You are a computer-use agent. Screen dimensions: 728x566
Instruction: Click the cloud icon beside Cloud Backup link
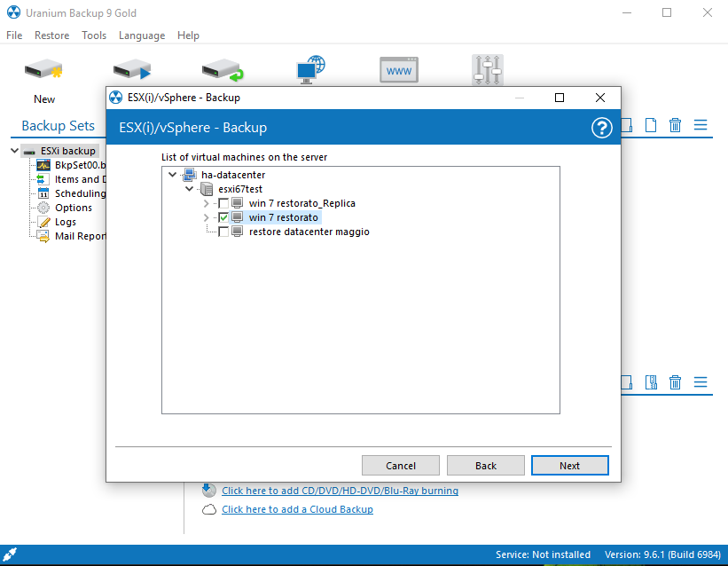tap(209, 509)
